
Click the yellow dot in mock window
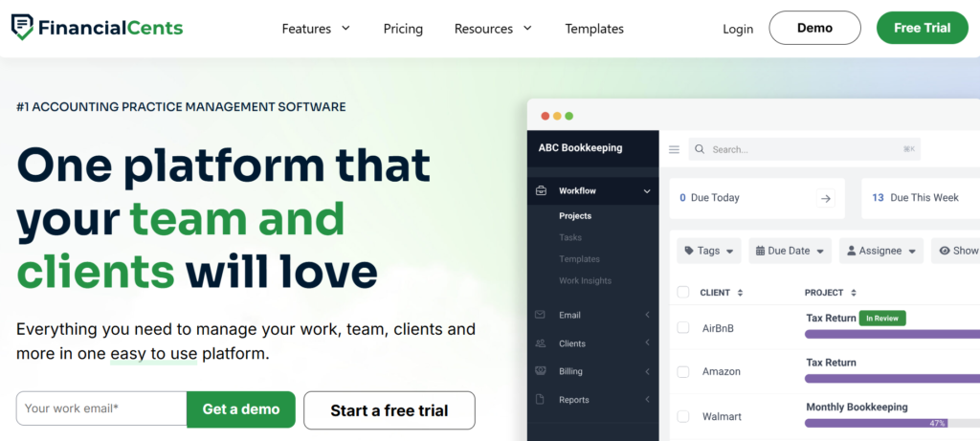557,116
